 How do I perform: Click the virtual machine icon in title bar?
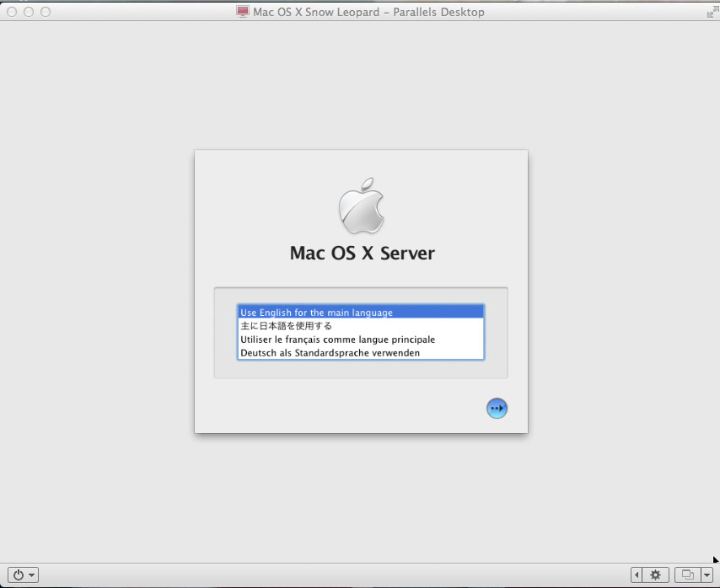coord(243,12)
